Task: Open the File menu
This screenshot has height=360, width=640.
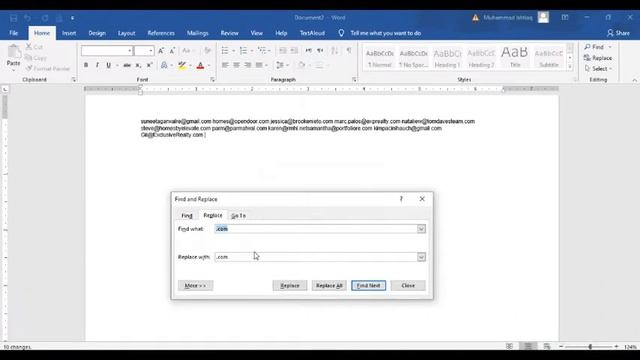Action: 13,33
